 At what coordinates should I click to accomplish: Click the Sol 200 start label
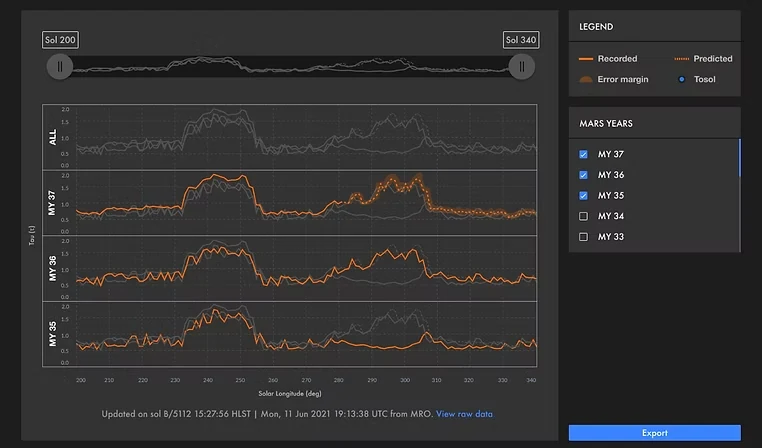(x=60, y=40)
